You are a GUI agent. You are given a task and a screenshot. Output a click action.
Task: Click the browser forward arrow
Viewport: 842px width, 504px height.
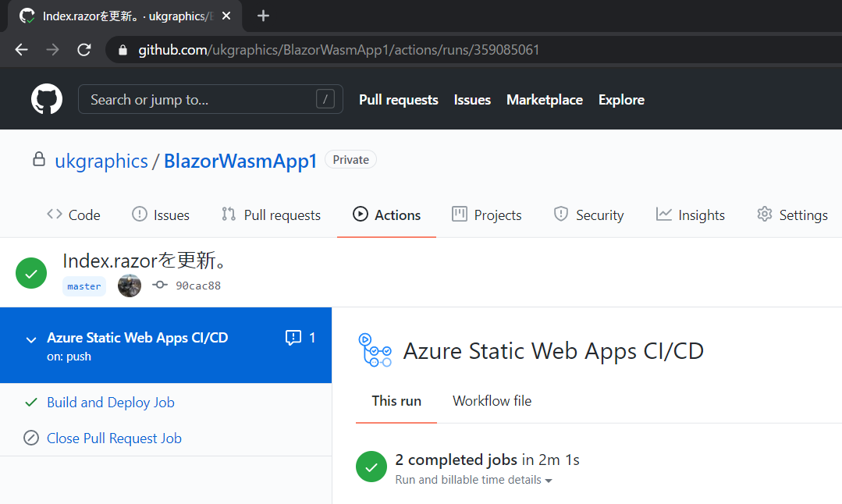pyautogui.click(x=52, y=50)
